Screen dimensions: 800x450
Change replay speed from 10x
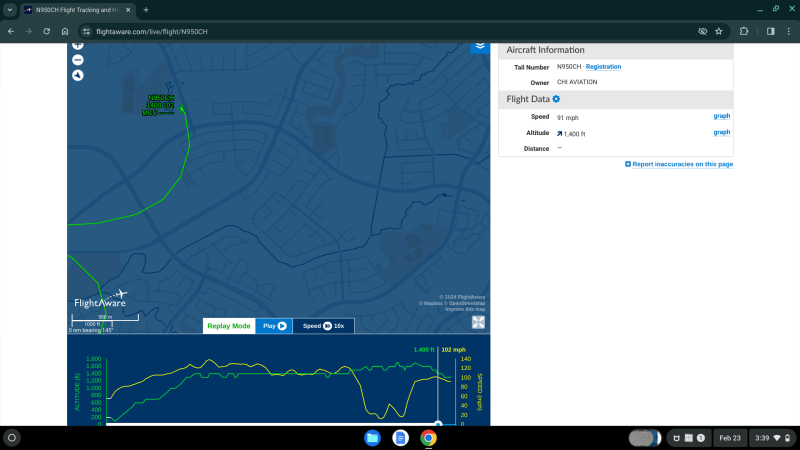click(324, 326)
